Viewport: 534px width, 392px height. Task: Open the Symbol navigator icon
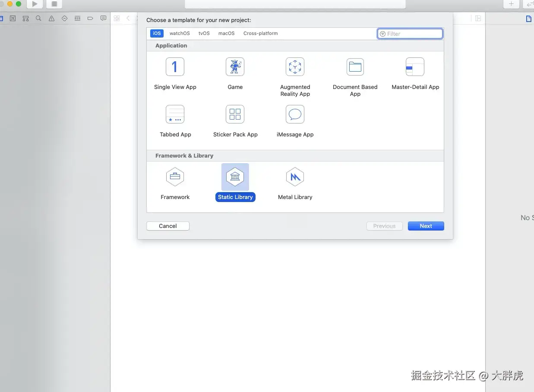point(25,19)
